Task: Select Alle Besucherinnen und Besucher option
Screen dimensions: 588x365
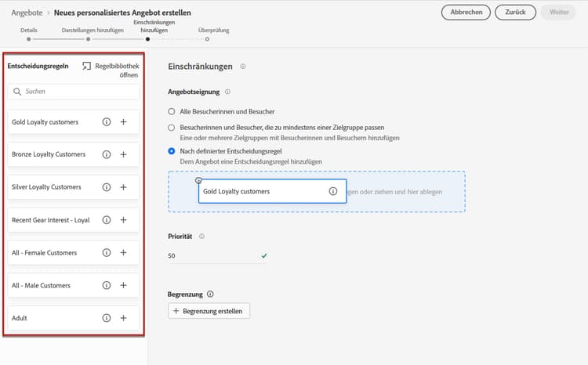Action: coord(172,111)
